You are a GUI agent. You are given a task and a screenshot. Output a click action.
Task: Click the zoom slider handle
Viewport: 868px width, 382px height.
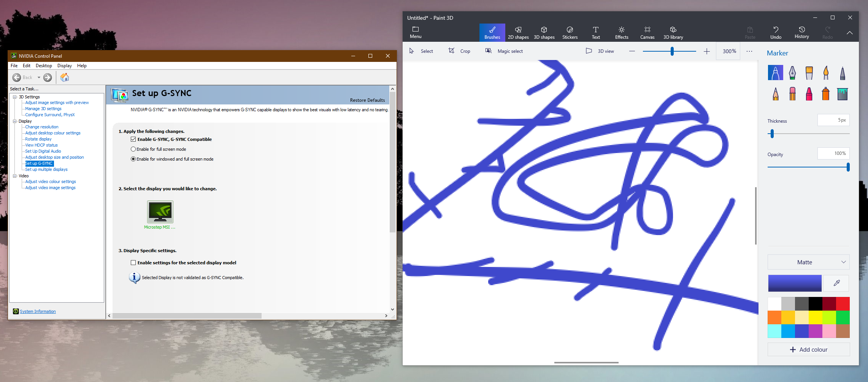point(672,51)
